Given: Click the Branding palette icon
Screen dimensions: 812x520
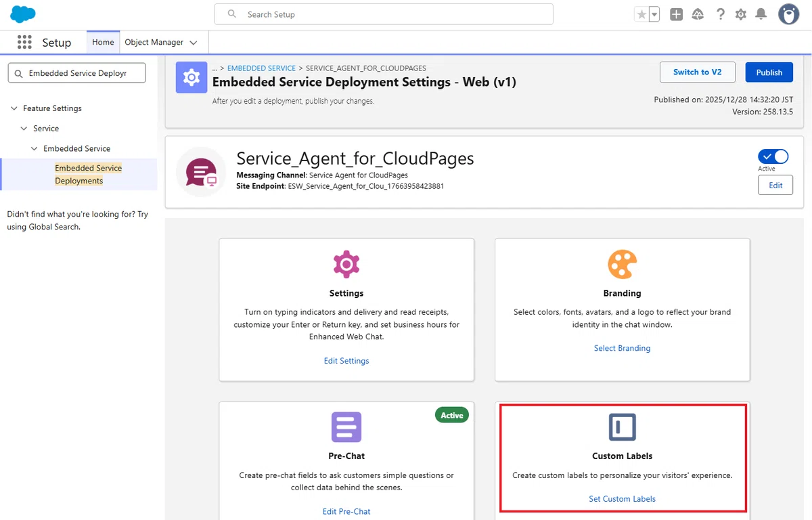Looking at the screenshot, I should 622,265.
